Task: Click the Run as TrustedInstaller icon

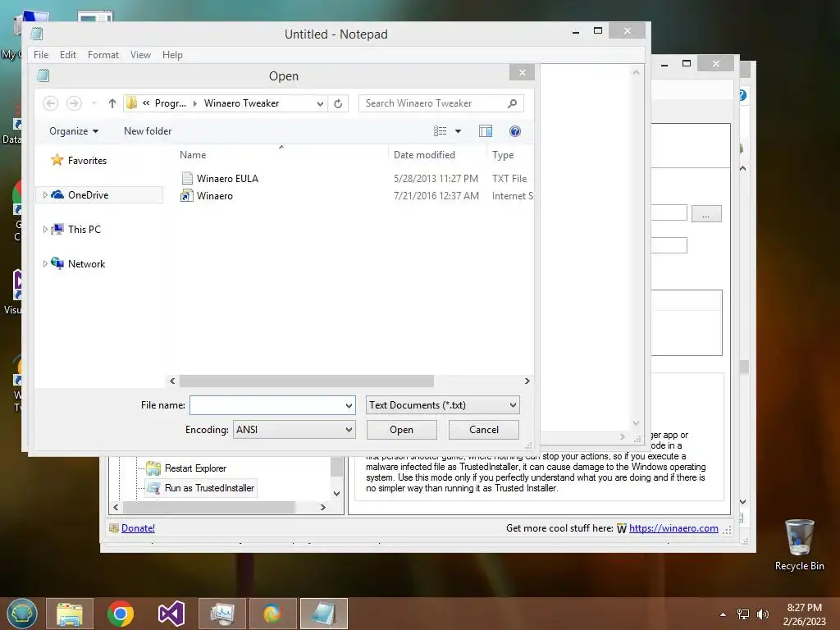Action: pos(153,488)
